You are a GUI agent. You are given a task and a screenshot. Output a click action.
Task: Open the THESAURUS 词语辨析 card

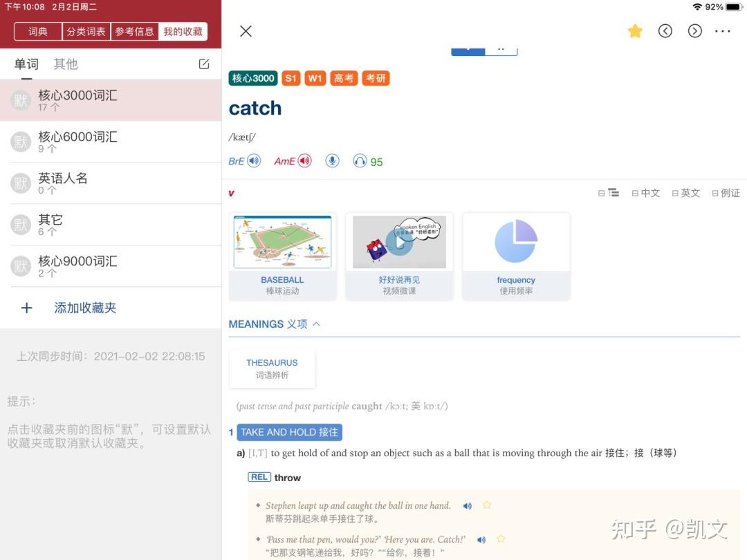tap(272, 368)
